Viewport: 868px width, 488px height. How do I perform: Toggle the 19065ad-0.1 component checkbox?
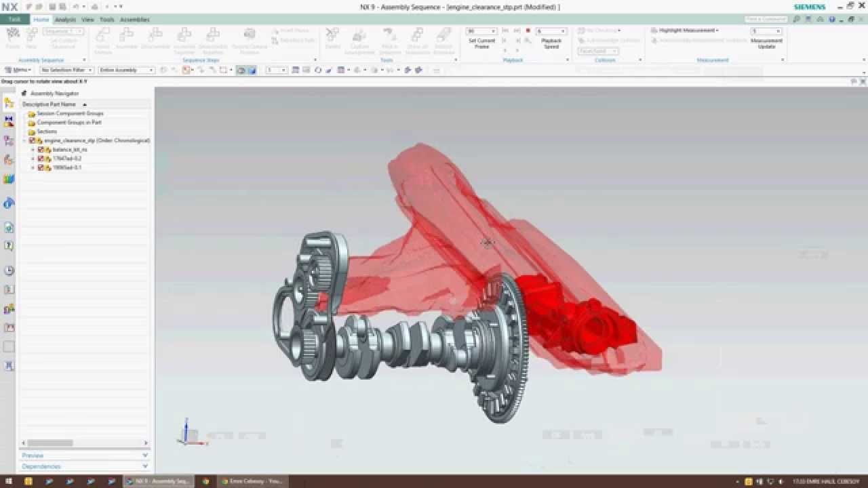coord(41,167)
